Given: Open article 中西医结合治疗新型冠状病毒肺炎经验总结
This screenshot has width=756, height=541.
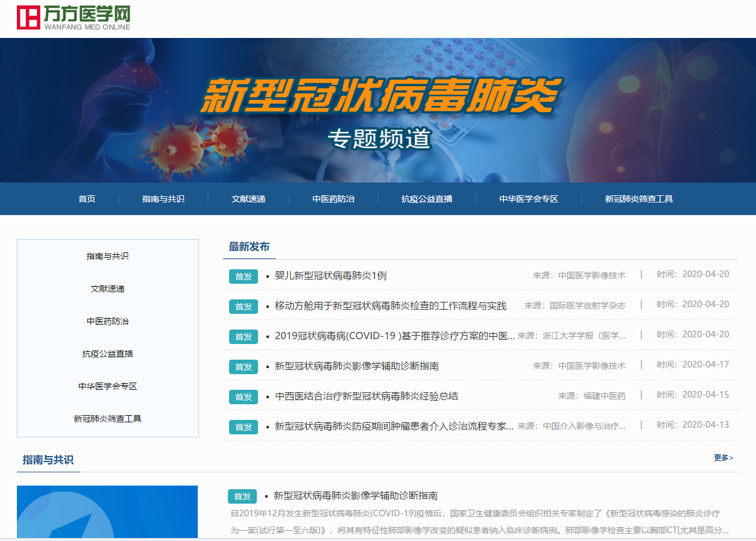Looking at the screenshot, I should pyautogui.click(x=366, y=396).
